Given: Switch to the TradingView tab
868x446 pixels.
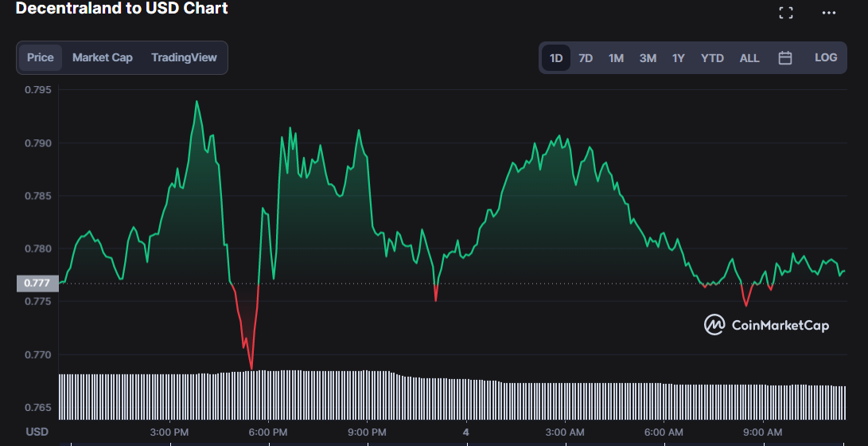Looking at the screenshot, I should coord(184,57).
